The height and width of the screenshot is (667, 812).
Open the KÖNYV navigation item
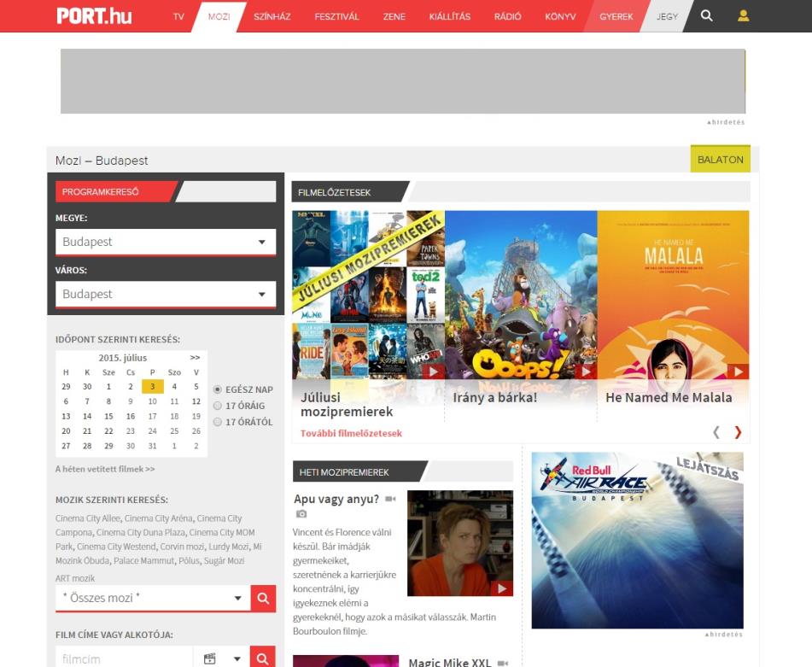(x=560, y=16)
